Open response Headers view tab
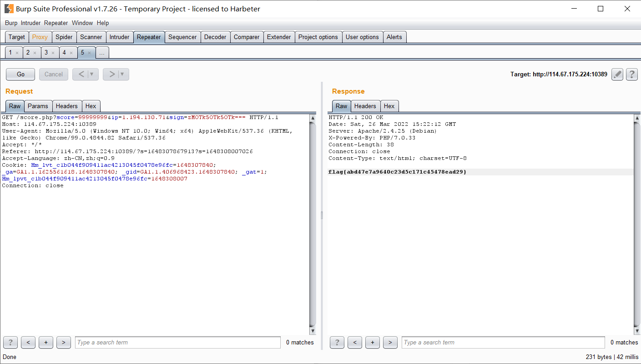 pyautogui.click(x=365, y=106)
